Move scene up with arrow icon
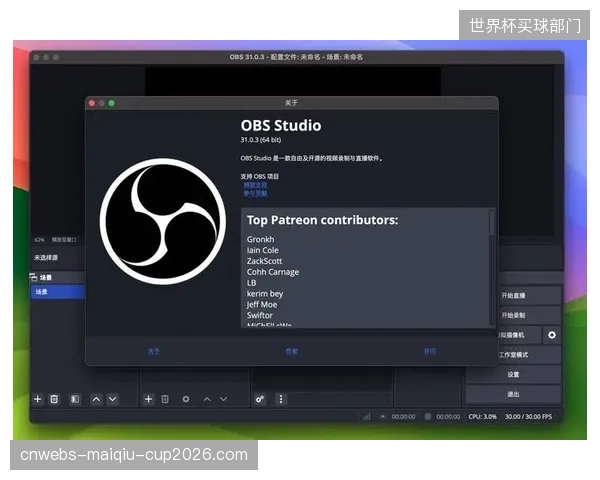This screenshot has width=600, height=480. tap(96, 399)
